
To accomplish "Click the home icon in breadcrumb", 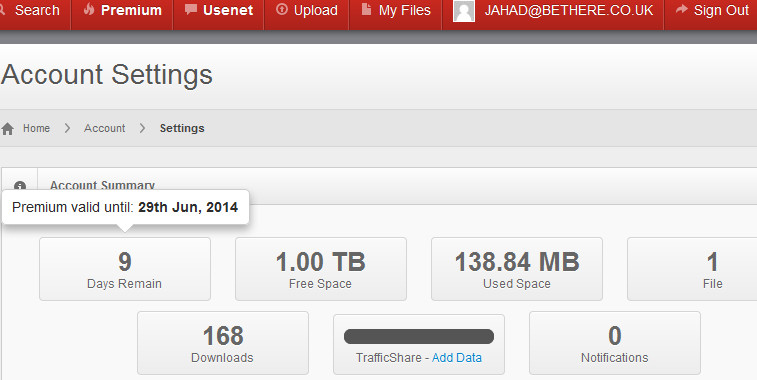I will coord(8,128).
